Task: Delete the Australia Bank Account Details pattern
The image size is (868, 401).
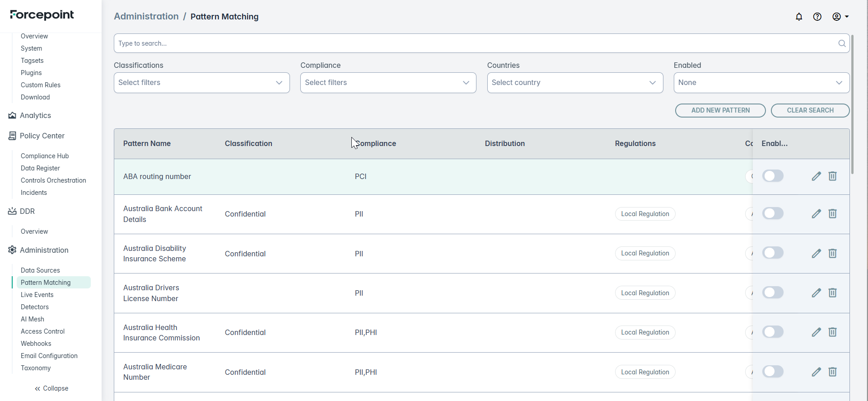Action: point(832,214)
